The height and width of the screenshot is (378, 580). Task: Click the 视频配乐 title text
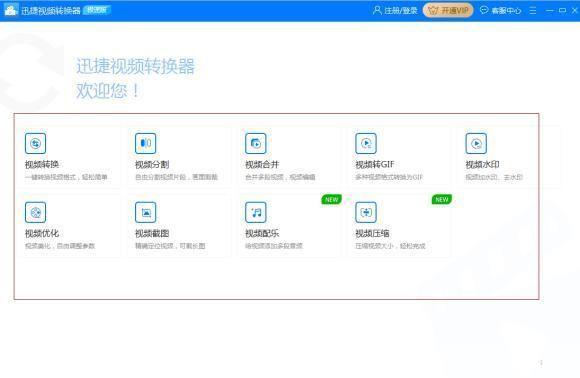pos(262,233)
